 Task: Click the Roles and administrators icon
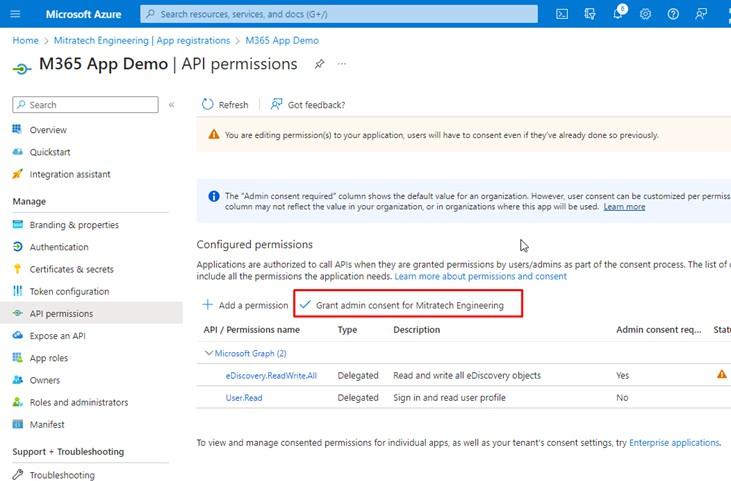point(18,402)
